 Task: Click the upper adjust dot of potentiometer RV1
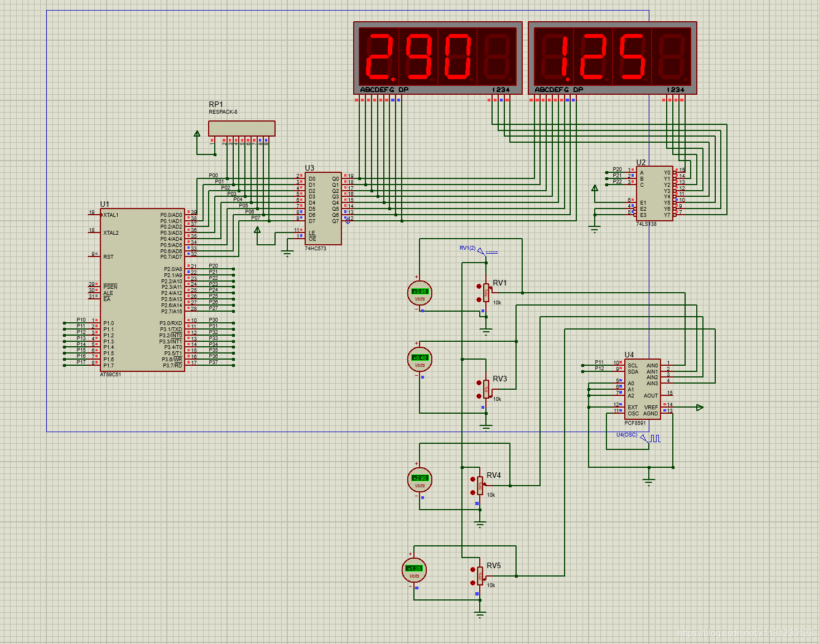[479, 286]
